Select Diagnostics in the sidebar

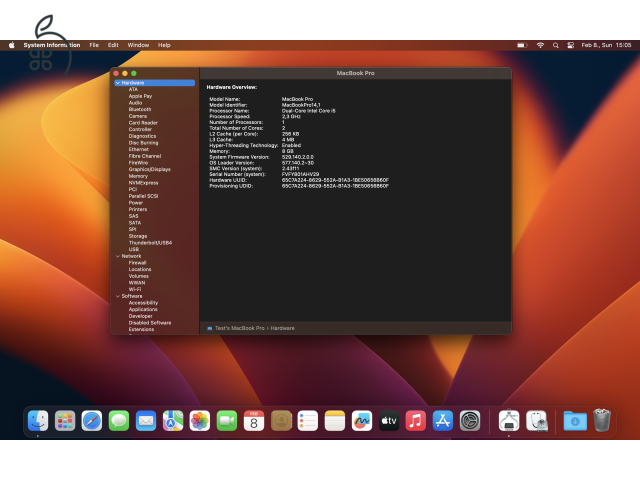(x=142, y=136)
